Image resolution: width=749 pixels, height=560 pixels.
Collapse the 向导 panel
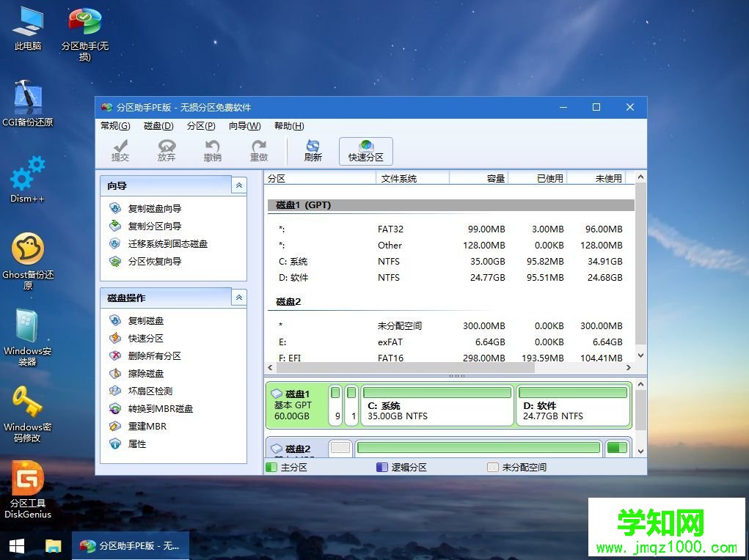[x=238, y=185]
